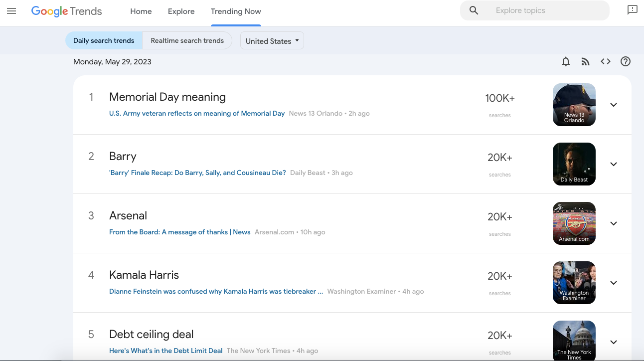This screenshot has height=361, width=644.
Task: Click the Arsenal.com thumbnail
Action: tap(574, 223)
